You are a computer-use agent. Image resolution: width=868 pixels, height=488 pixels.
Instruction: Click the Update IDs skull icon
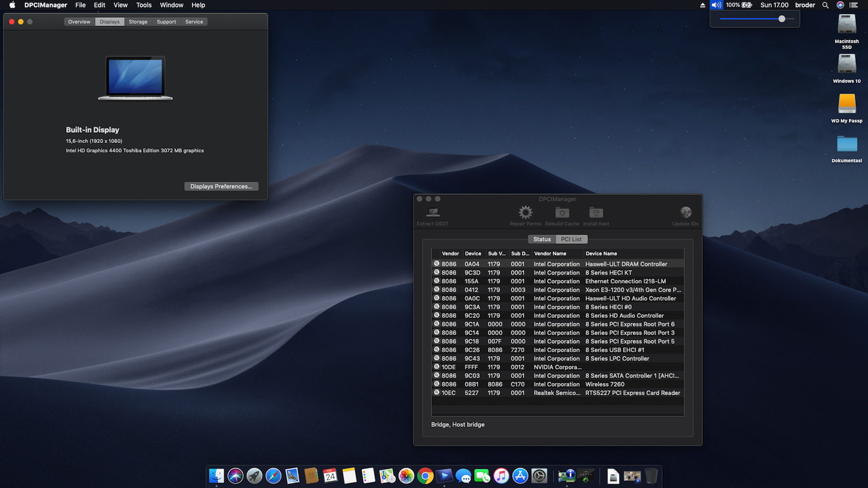pos(686,213)
